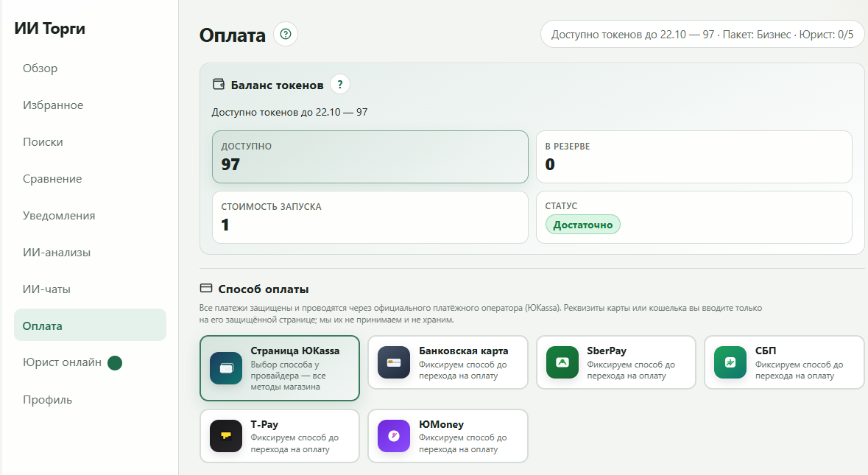Click text 'Доступно токенов до 22.10 — 97' under Баланс

pos(289,112)
